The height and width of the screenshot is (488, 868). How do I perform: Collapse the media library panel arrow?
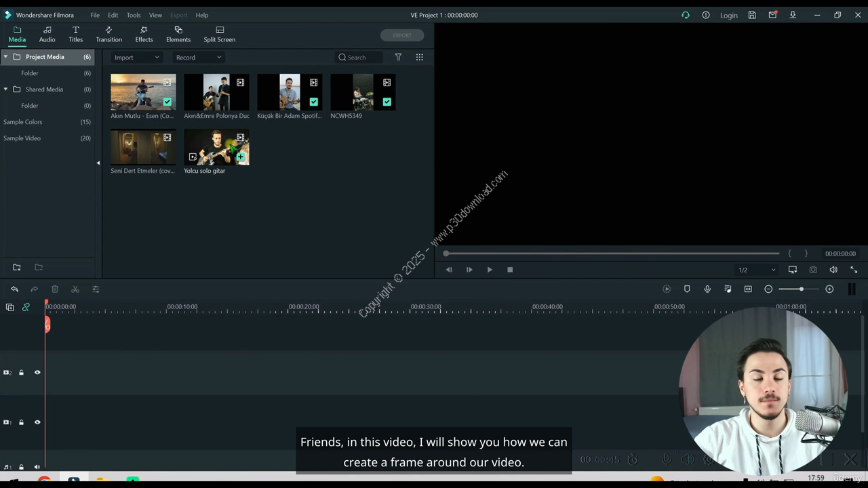pyautogui.click(x=98, y=163)
